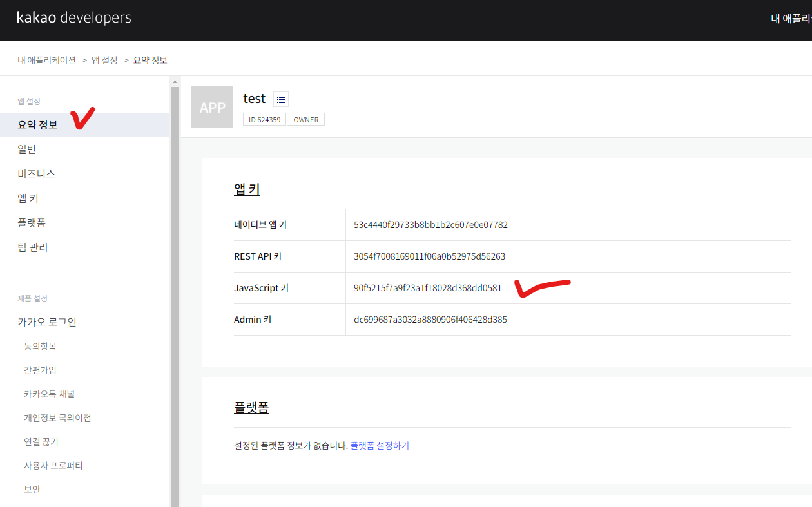
Task: Click the Admin 키 row label
Action: click(253, 320)
